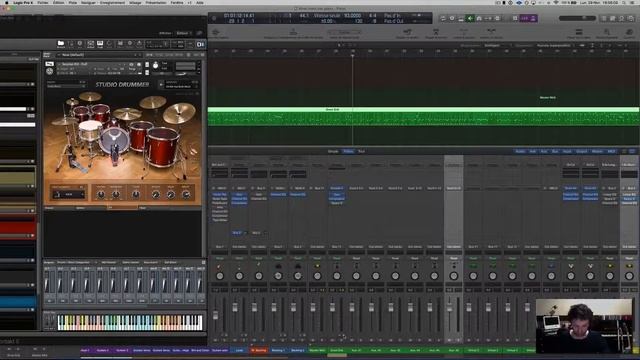Toggle Aux filter button in mixer

[544, 151]
